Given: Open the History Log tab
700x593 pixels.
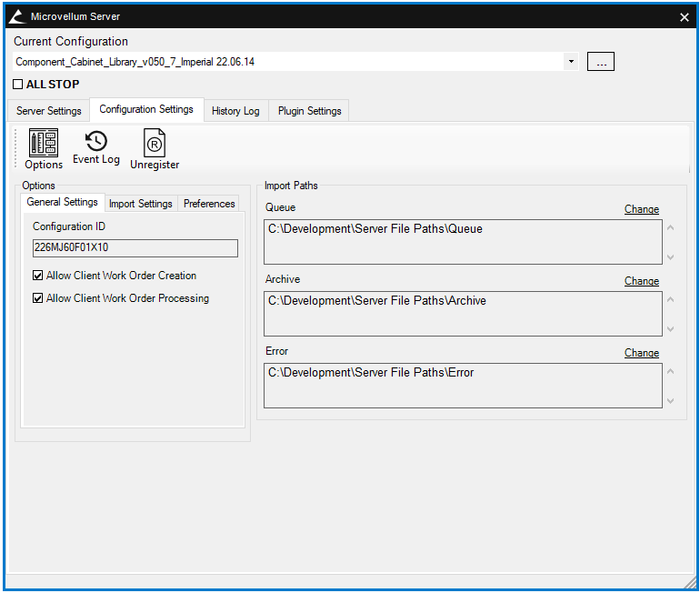Looking at the screenshot, I should click(235, 111).
